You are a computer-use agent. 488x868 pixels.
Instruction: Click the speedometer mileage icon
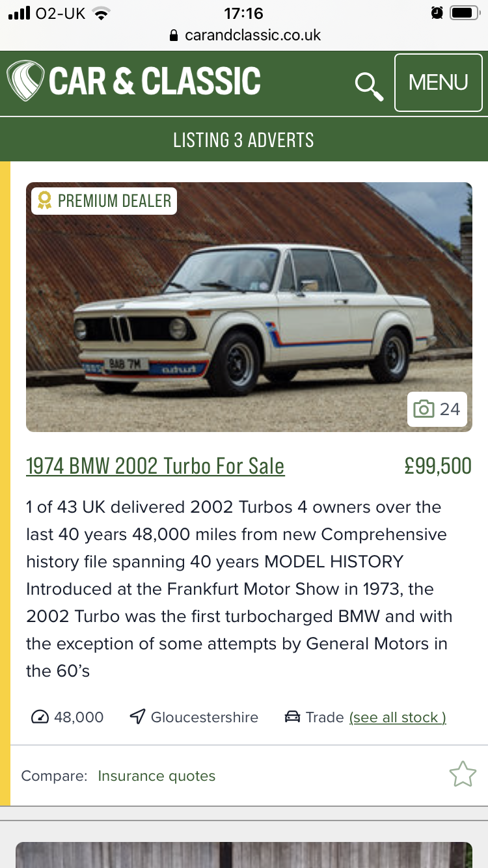[40, 717]
